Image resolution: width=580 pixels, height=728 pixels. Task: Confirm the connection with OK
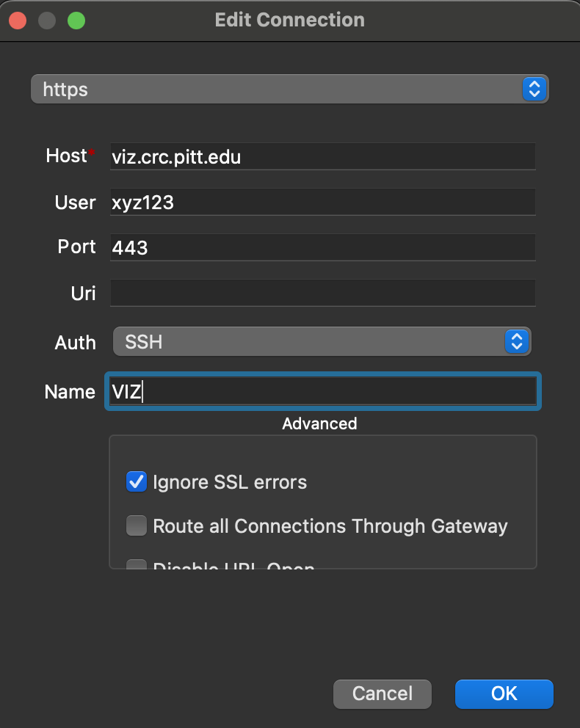pos(504,694)
